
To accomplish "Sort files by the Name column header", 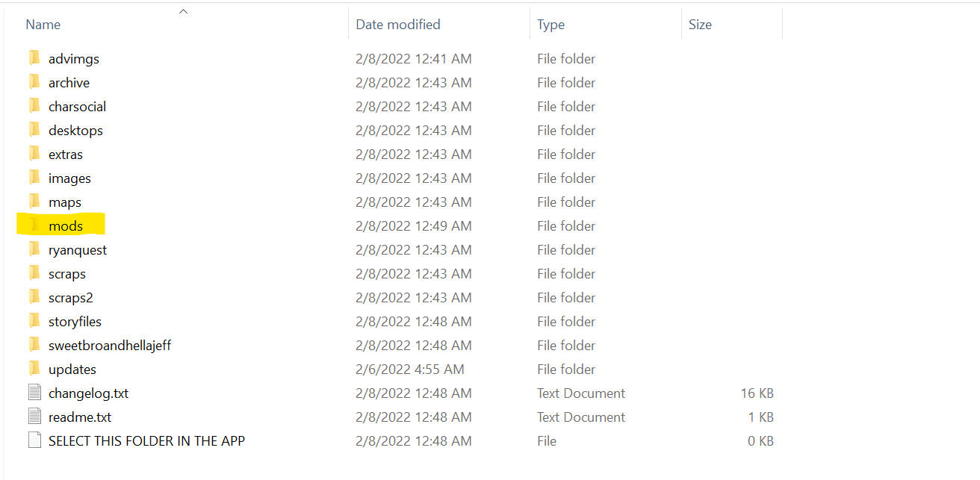I will [x=43, y=25].
